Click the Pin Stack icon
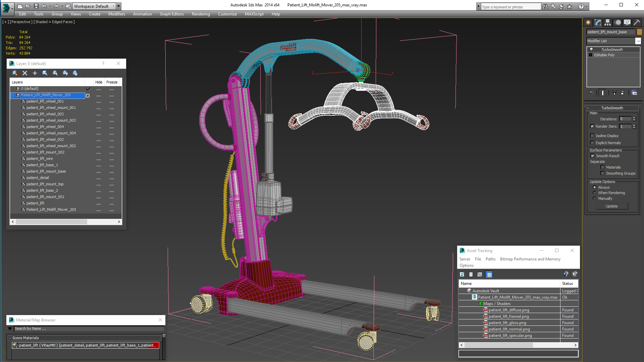This screenshot has width=644, height=362. coord(591,93)
